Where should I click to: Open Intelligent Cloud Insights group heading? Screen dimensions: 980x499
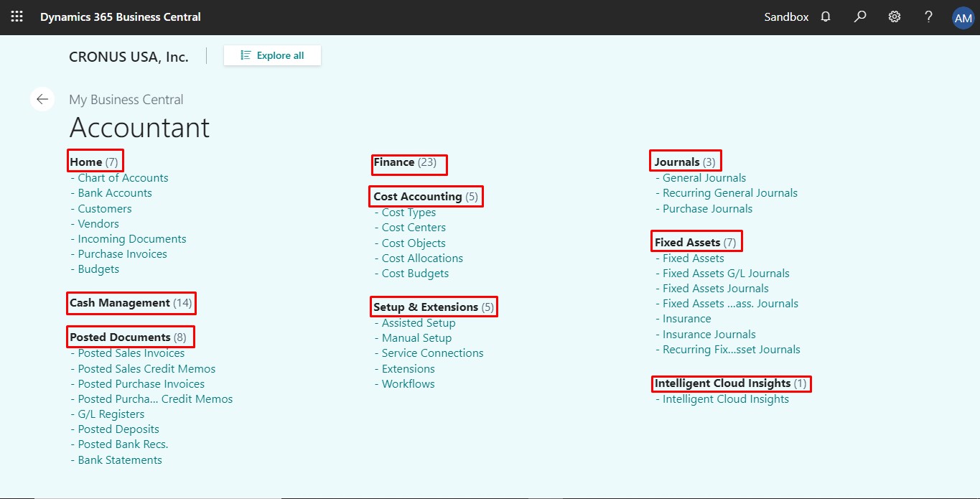(x=732, y=383)
